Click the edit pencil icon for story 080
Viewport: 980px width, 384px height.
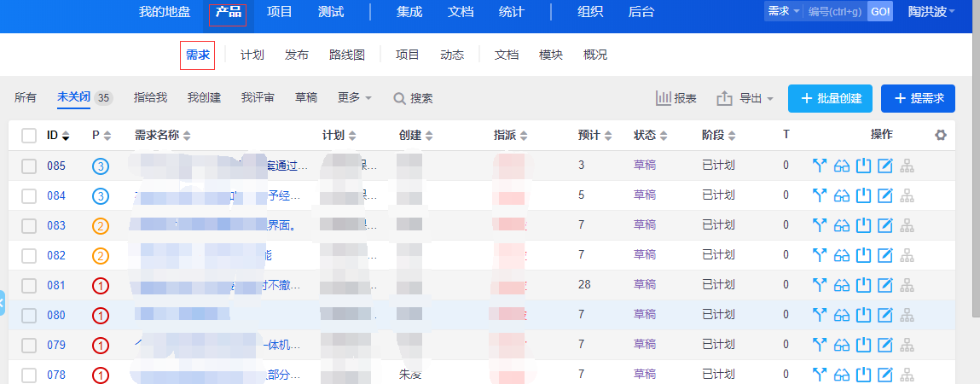[x=884, y=315]
